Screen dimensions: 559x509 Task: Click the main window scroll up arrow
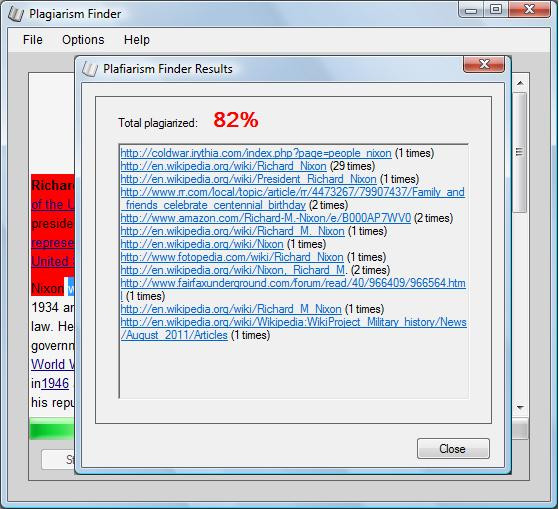click(x=520, y=83)
